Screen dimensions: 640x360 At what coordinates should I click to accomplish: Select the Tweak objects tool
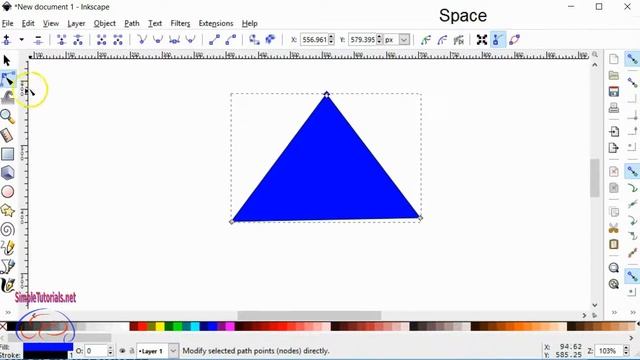pyautogui.click(x=7, y=97)
